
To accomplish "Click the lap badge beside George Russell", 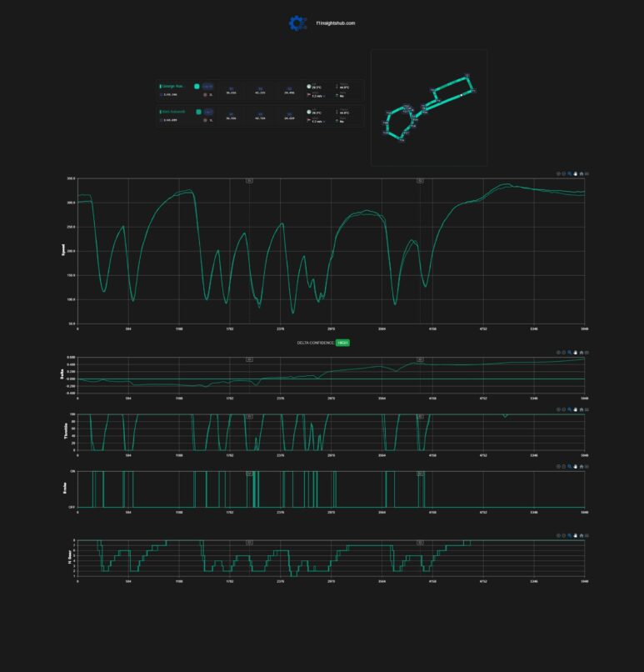I will (207, 86).
